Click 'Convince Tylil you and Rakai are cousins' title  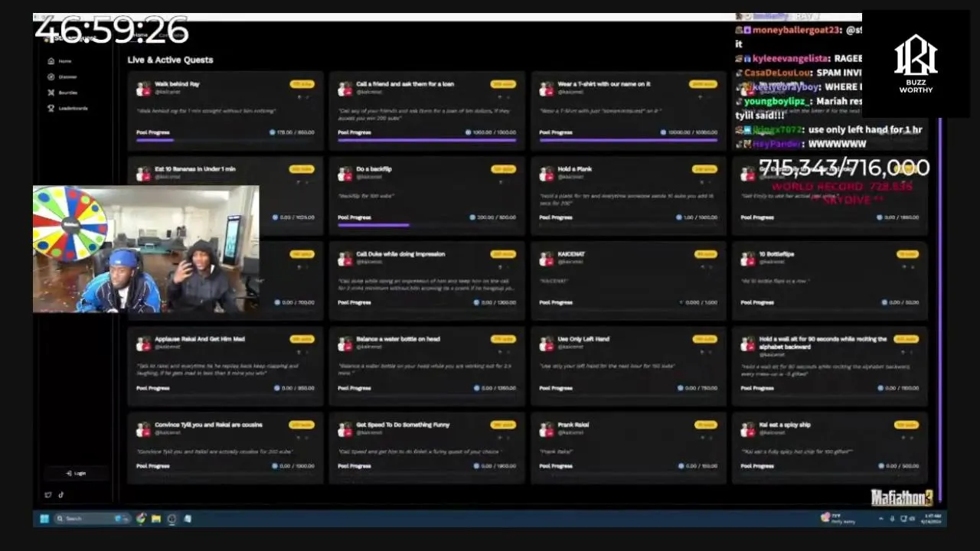(208, 425)
